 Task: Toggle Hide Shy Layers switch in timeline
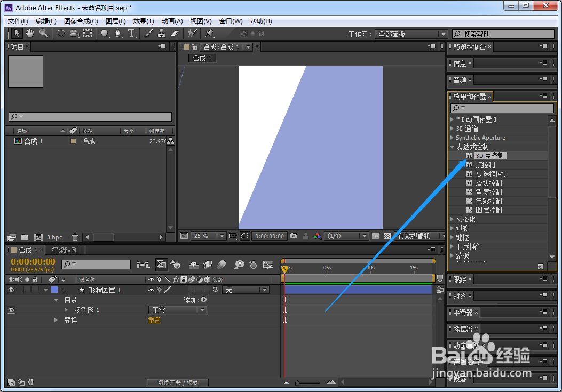point(194,265)
